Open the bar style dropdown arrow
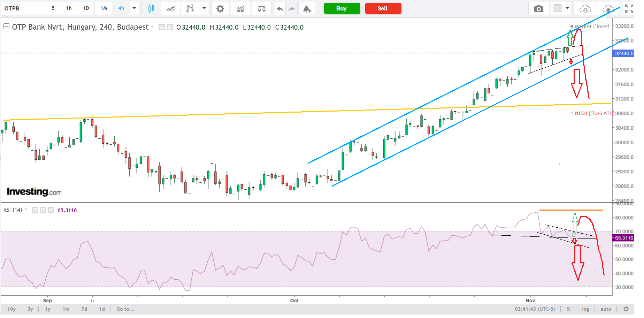The image size is (644, 318). pyautogui.click(x=204, y=8)
